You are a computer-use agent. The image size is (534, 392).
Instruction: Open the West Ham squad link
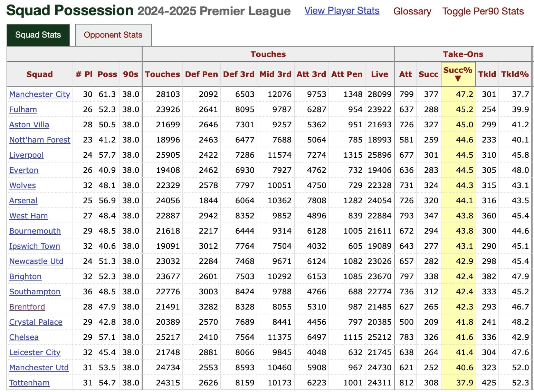coord(29,216)
